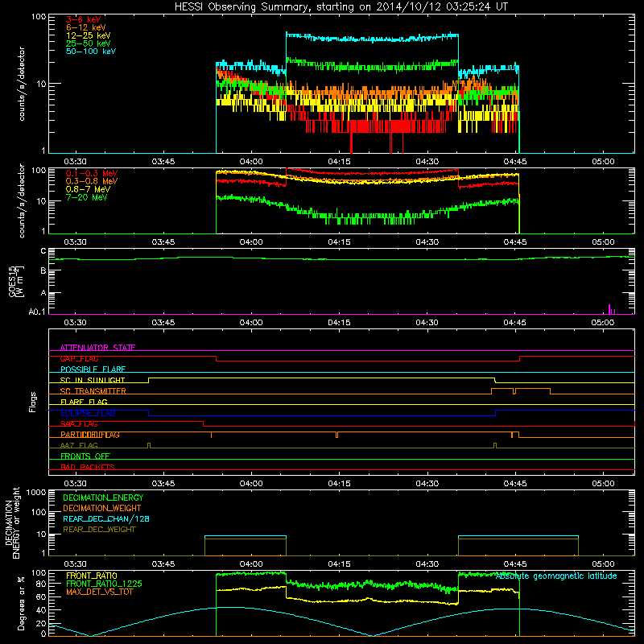
Task: Select the GAP_FLAG label
Action: coord(79,358)
